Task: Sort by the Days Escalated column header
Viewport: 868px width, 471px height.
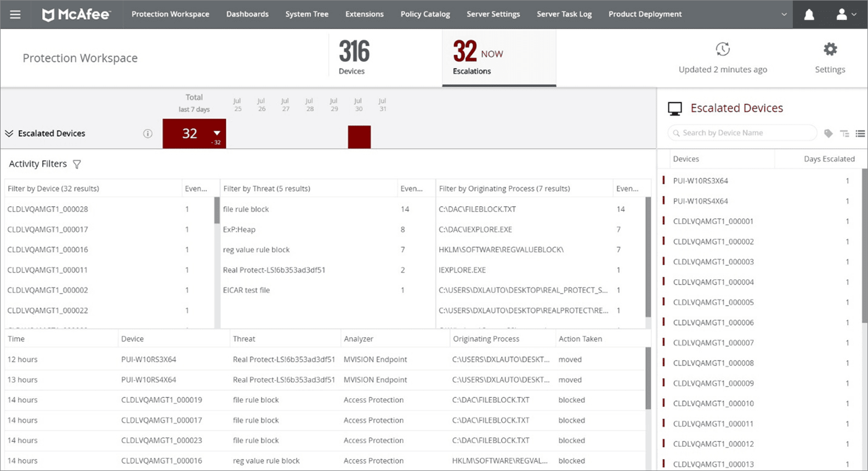Action: [829, 159]
